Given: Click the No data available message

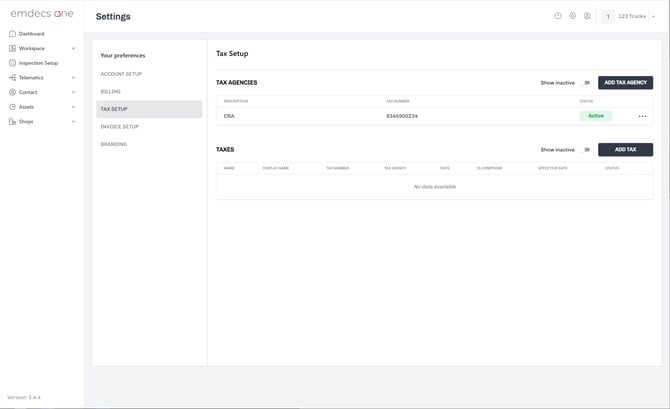Looking at the screenshot, I should pyautogui.click(x=435, y=187).
